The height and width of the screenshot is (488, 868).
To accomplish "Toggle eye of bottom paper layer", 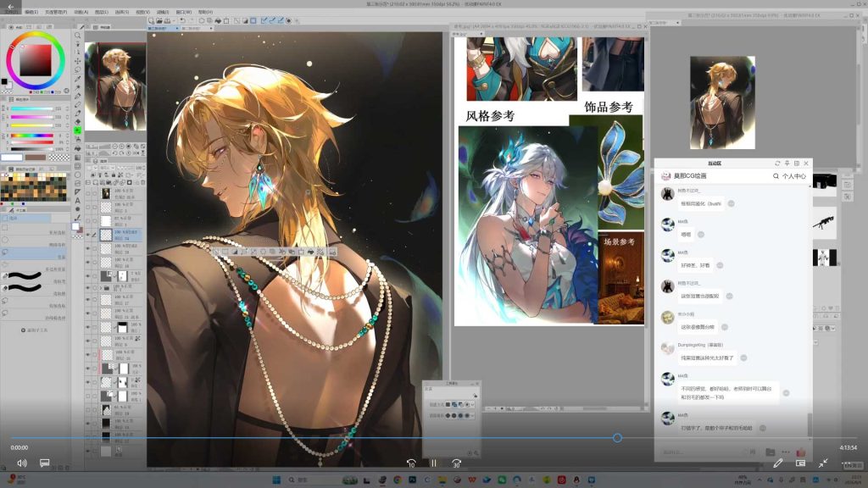I will pyautogui.click(x=88, y=451).
